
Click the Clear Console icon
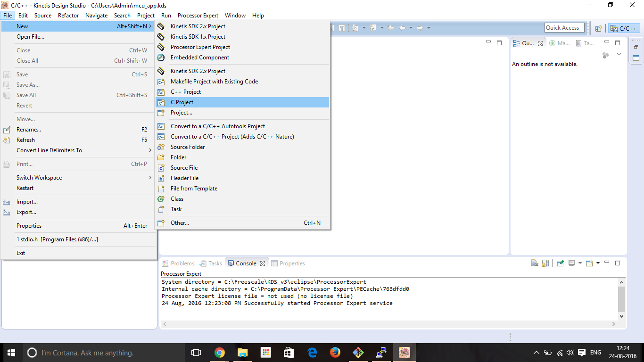coord(535,263)
